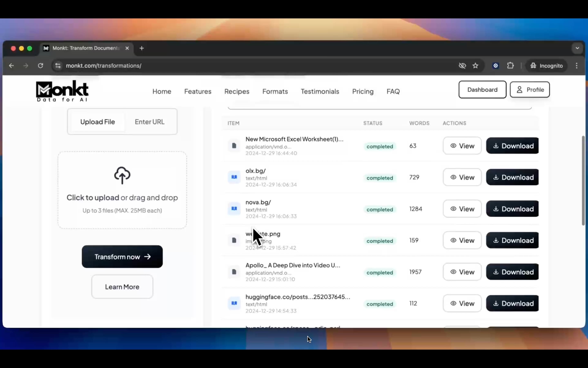The height and width of the screenshot is (368, 588).
Task: View the olx.bg/ transformation
Action: tap(462, 177)
